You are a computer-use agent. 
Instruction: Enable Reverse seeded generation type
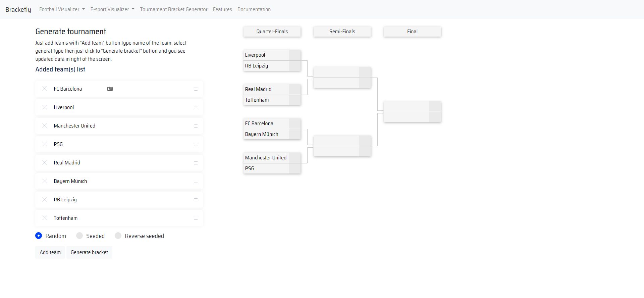click(x=118, y=236)
